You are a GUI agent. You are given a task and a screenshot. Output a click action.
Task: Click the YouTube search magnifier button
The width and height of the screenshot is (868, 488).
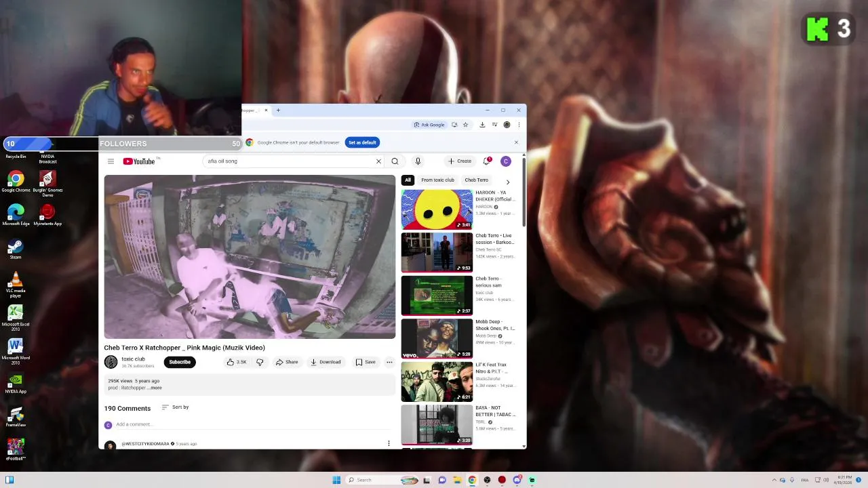click(x=395, y=161)
